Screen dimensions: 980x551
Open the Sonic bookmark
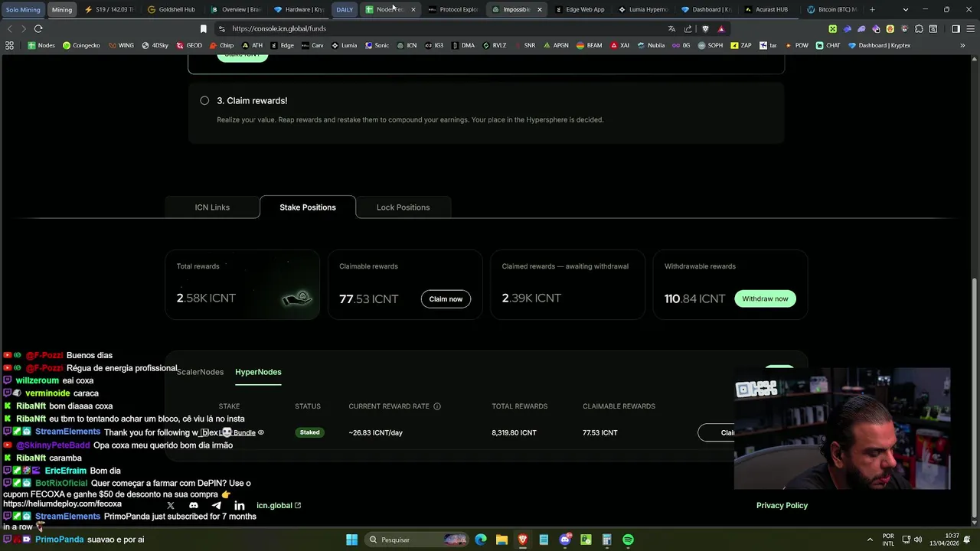coord(377,45)
